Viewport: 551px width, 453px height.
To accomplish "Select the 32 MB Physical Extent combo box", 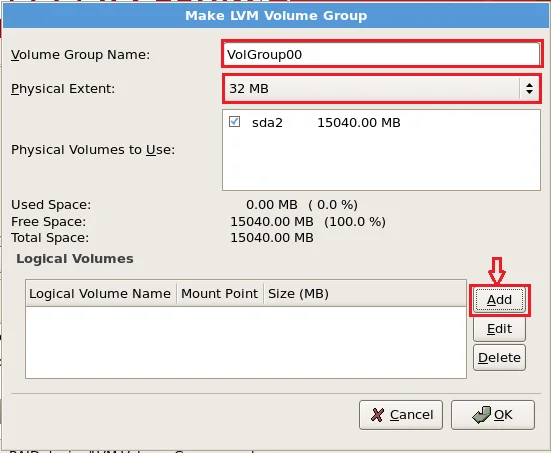I will (381, 89).
